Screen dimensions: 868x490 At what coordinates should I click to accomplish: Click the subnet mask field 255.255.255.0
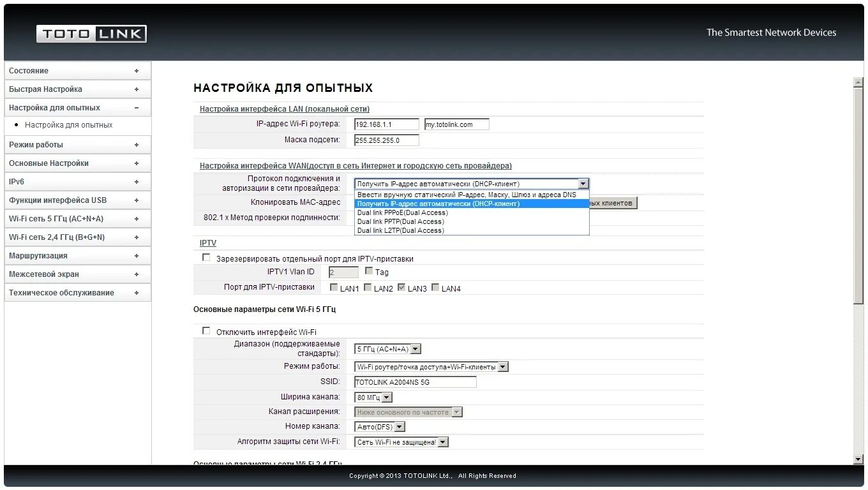pos(387,140)
